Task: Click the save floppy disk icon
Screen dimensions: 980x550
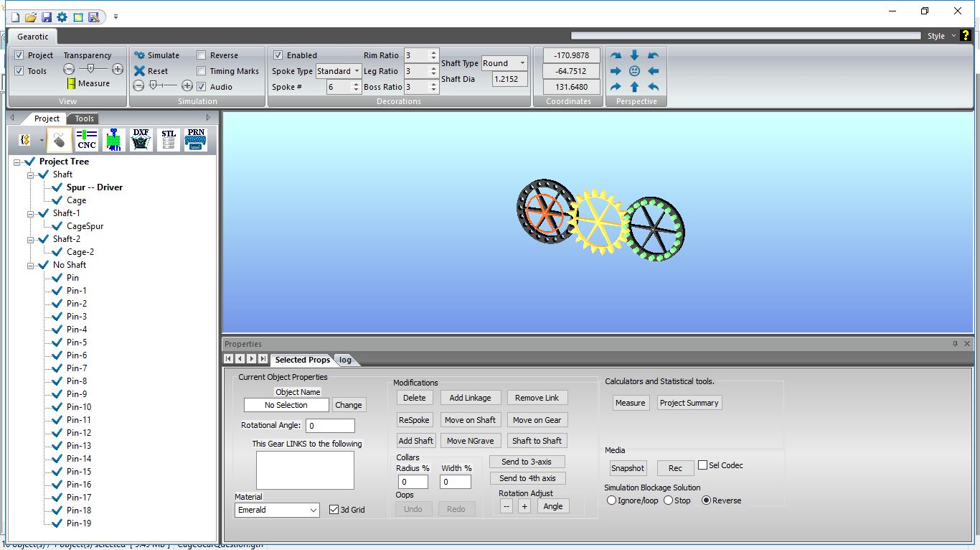Action: click(47, 17)
